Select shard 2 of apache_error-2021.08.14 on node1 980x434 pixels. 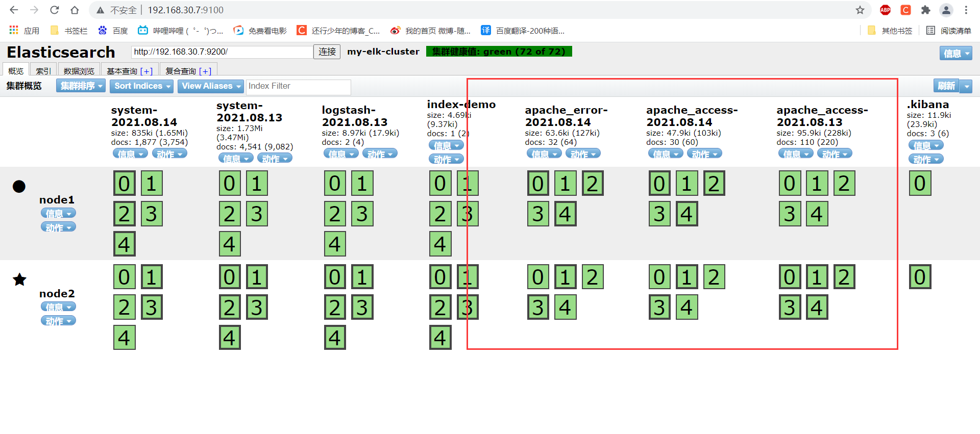click(x=592, y=184)
